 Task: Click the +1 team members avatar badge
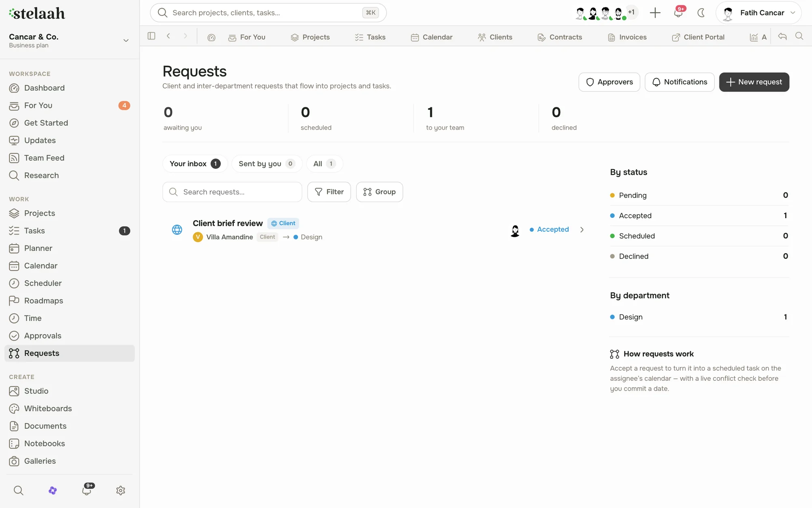[631, 13]
